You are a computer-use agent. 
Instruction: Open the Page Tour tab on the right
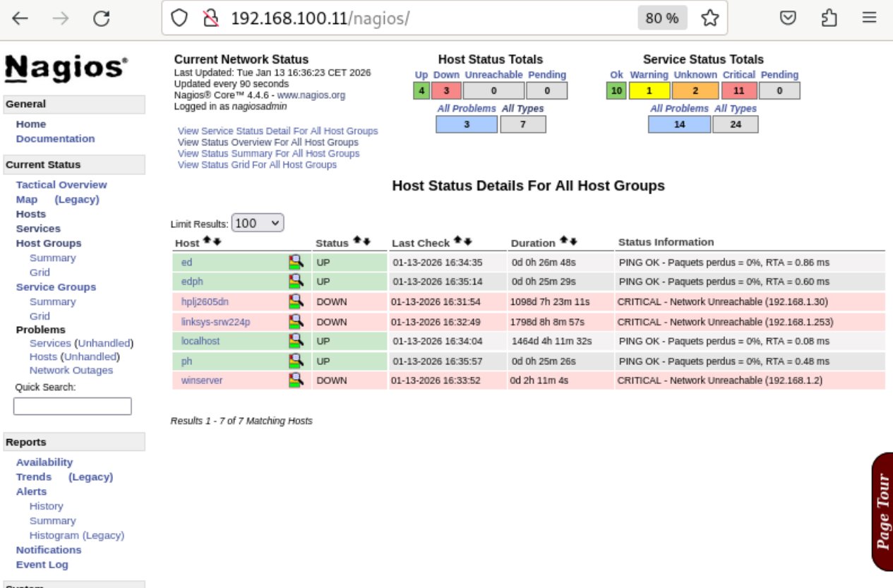pyautogui.click(x=885, y=505)
